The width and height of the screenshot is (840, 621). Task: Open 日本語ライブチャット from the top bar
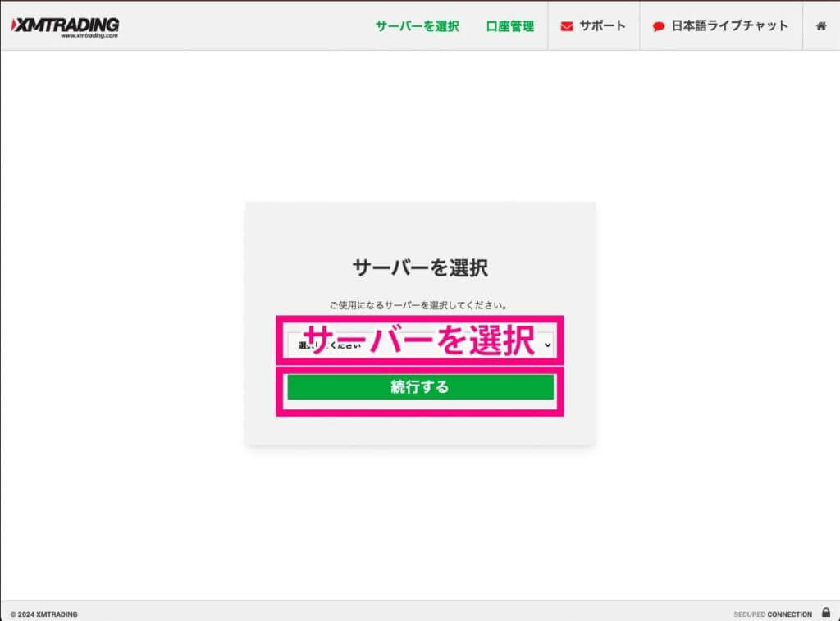(x=722, y=25)
